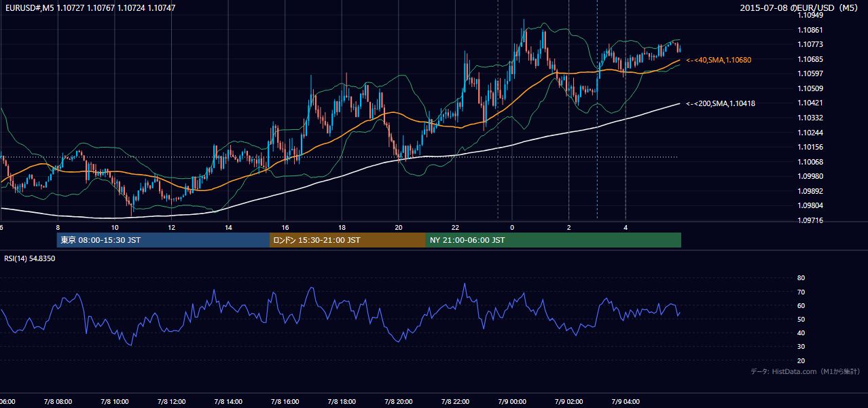Image resolution: width=868 pixels, height=408 pixels.
Task: Click bottom time label 7/8 16:00
Action: pyautogui.click(x=285, y=402)
